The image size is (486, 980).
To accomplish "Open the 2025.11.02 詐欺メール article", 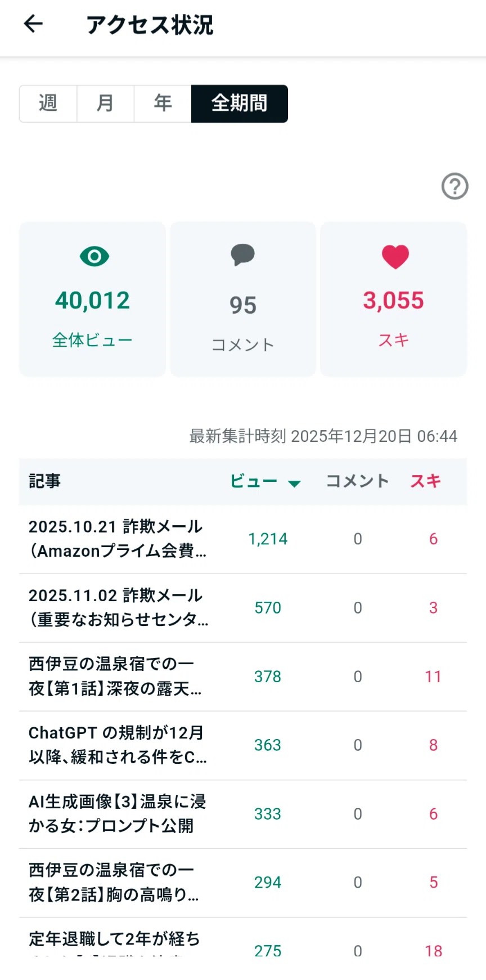I will tap(243, 608).
